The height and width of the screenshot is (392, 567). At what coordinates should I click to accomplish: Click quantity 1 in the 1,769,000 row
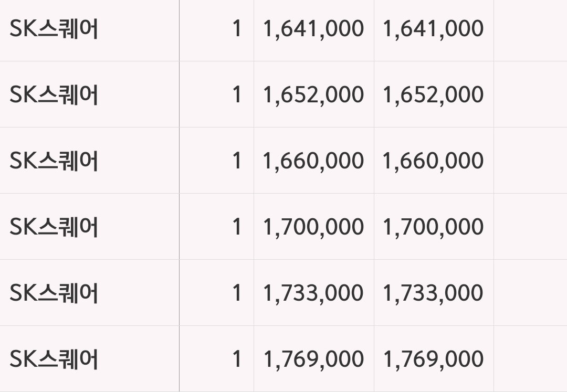[x=237, y=359]
